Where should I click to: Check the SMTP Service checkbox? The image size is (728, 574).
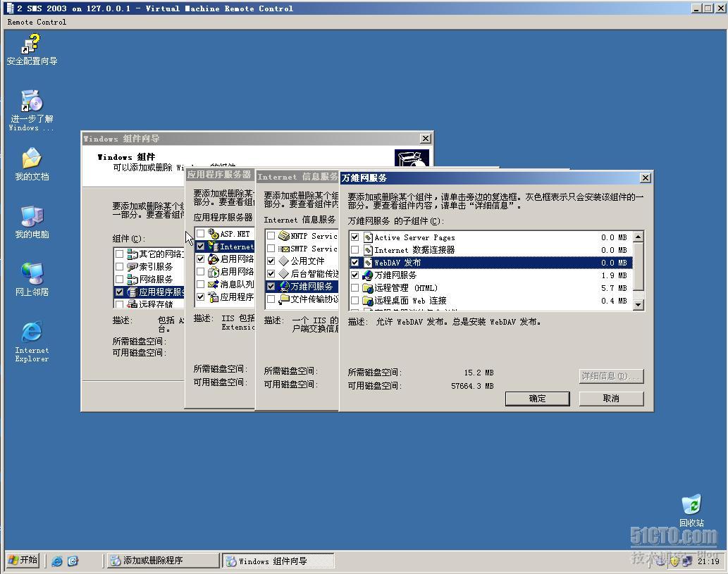[x=271, y=248]
